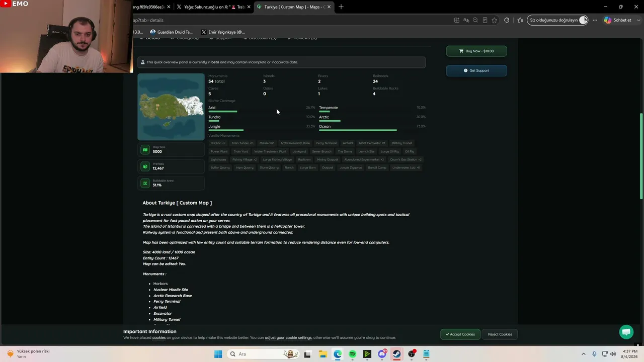Open Steam from the taskbar

tap(397, 354)
